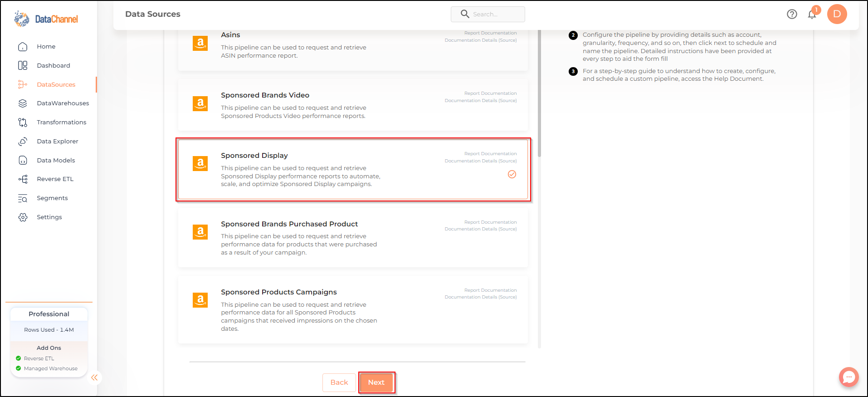Click the Transformations icon

(x=23, y=123)
